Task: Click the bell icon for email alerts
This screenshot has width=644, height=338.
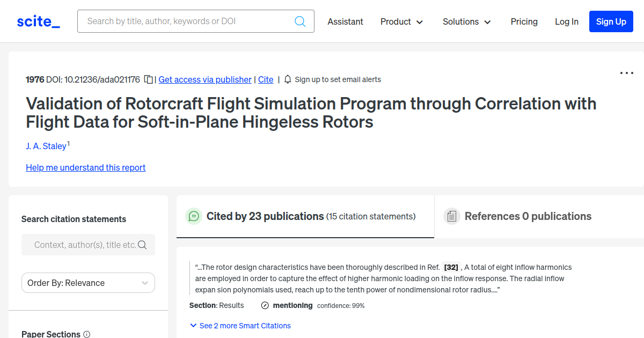Action: pos(288,79)
